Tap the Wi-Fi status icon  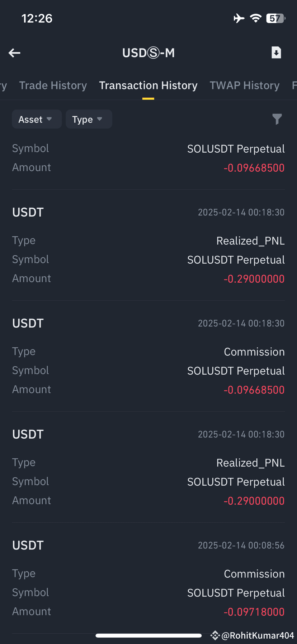pyautogui.click(x=256, y=18)
